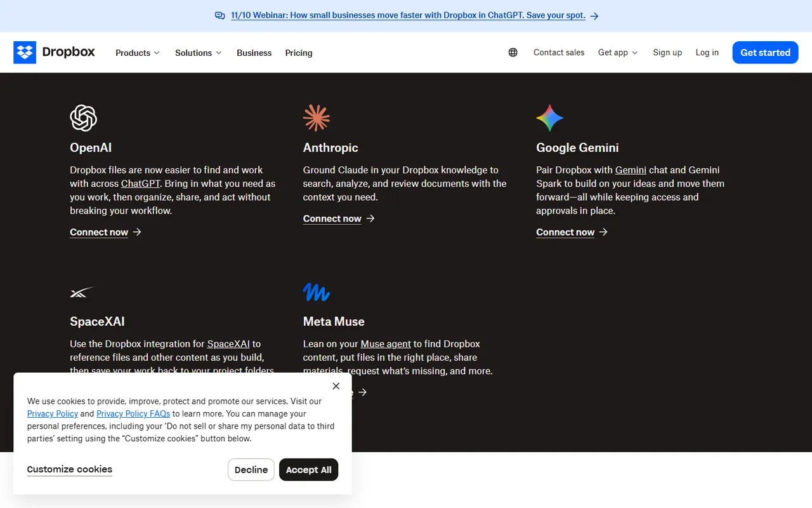812x508 pixels.
Task: Close the cookie consent popup
Action: 336,386
